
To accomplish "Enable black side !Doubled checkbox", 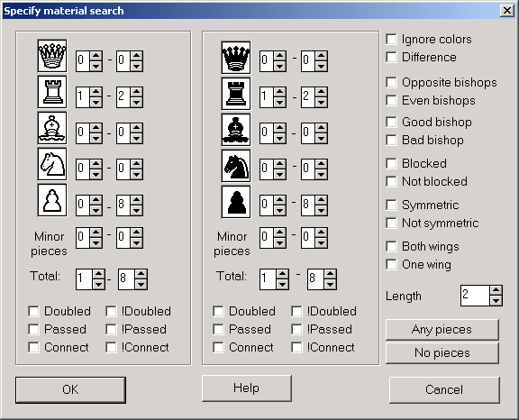I will pyautogui.click(x=297, y=311).
